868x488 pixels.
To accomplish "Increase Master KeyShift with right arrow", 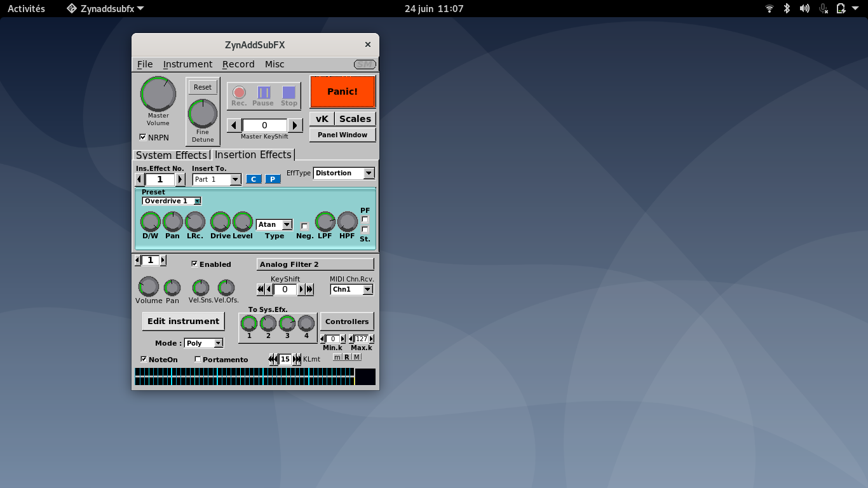I will point(295,125).
